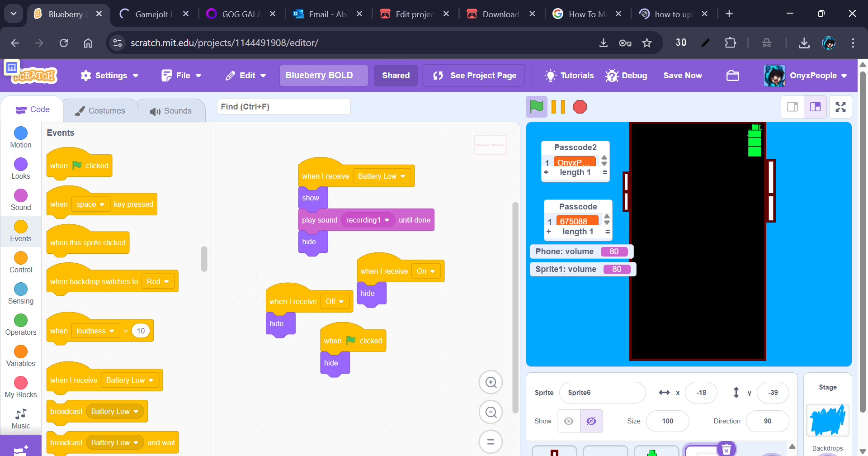Select the Looks block category

[21, 169]
